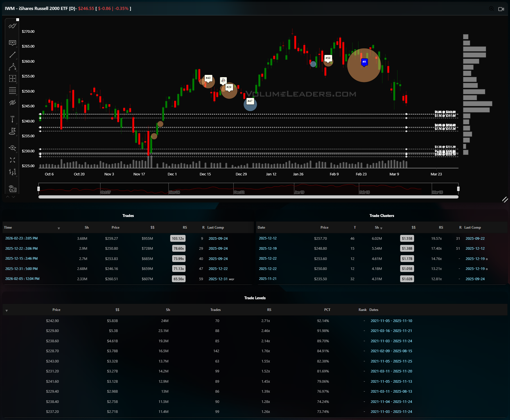
Task: Click the toolbar up chevron
Action: coord(8,197)
